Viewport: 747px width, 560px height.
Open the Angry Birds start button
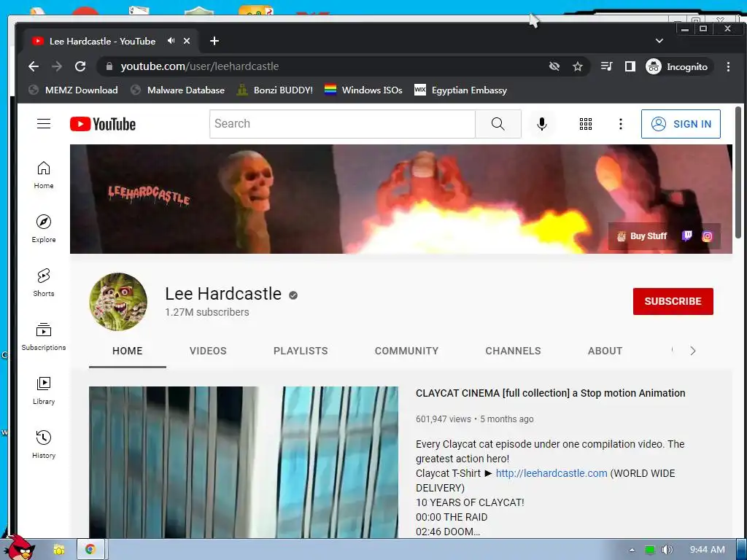(19, 548)
